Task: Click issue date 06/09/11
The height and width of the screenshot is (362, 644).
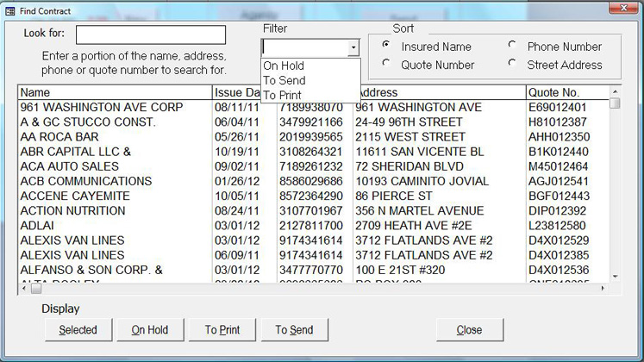Action: pyautogui.click(x=237, y=255)
